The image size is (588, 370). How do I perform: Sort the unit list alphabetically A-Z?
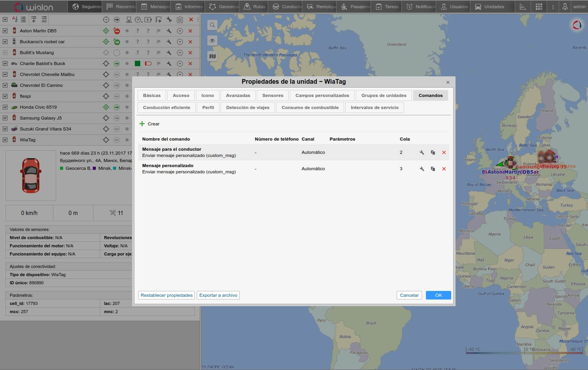point(15,19)
